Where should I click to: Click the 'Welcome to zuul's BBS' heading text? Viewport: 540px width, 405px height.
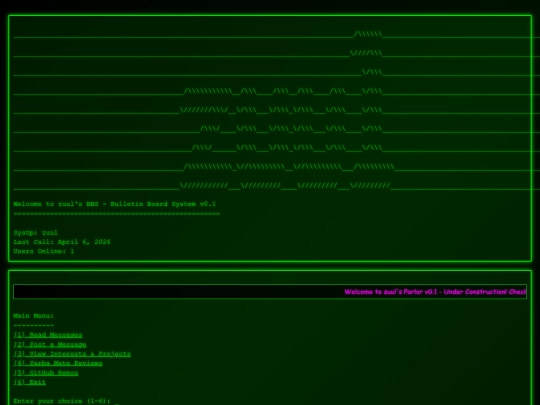click(x=115, y=204)
